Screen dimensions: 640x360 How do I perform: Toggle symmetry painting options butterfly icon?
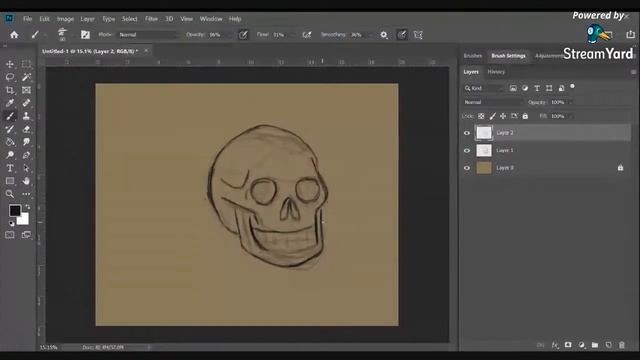point(418,35)
